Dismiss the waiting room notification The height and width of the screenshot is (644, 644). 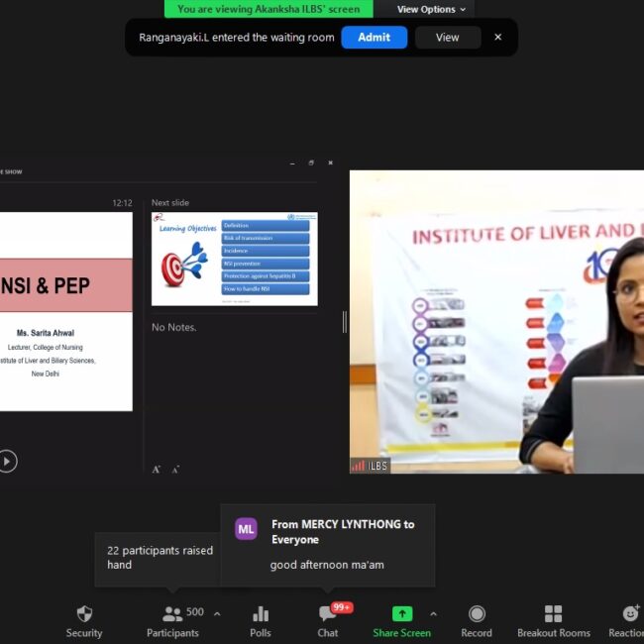coord(497,38)
